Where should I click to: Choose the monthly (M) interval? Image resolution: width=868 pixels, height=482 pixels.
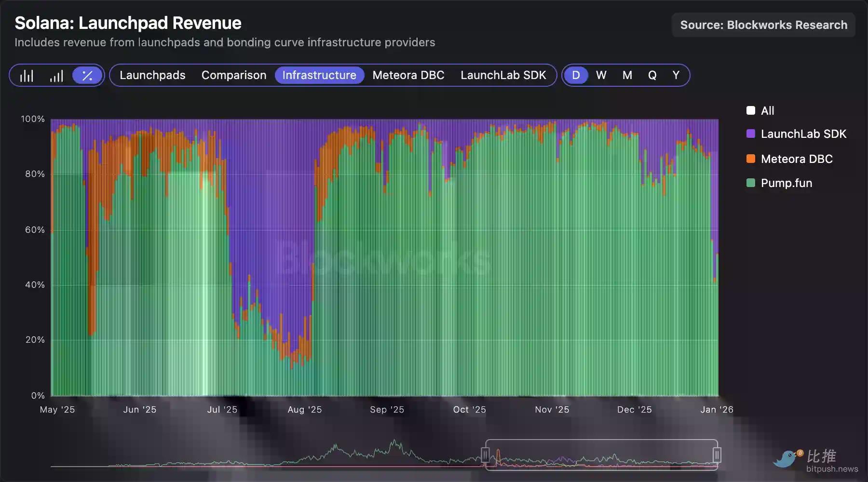[627, 75]
